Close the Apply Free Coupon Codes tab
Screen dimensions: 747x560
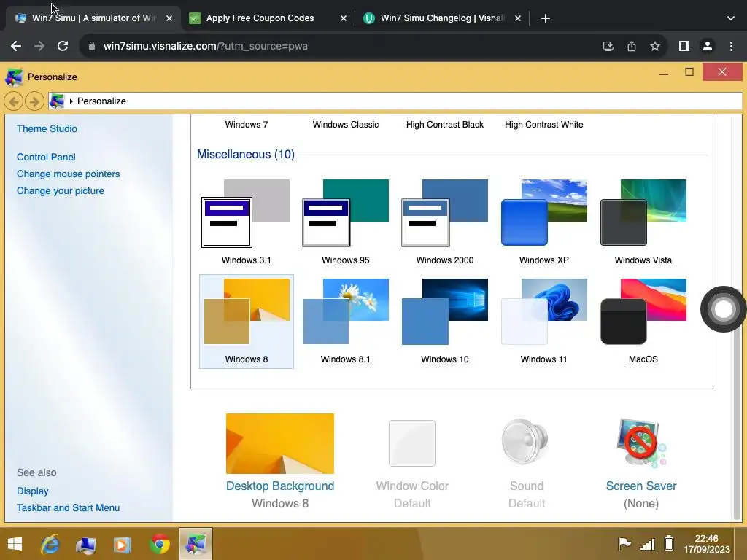[344, 18]
